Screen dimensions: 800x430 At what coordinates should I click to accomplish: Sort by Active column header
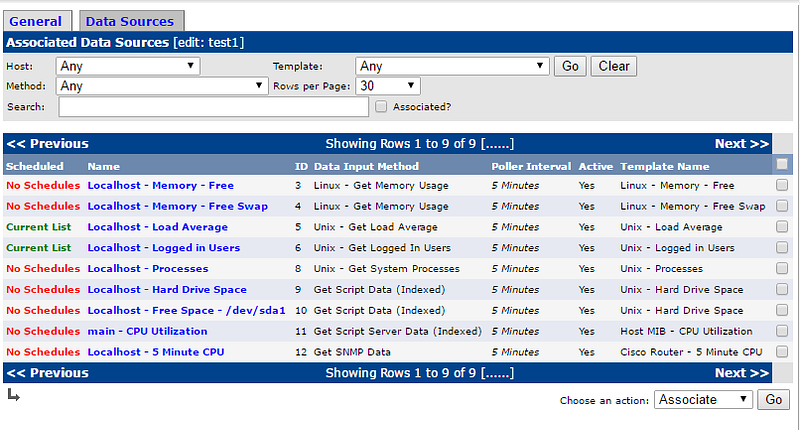[x=595, y=166]
